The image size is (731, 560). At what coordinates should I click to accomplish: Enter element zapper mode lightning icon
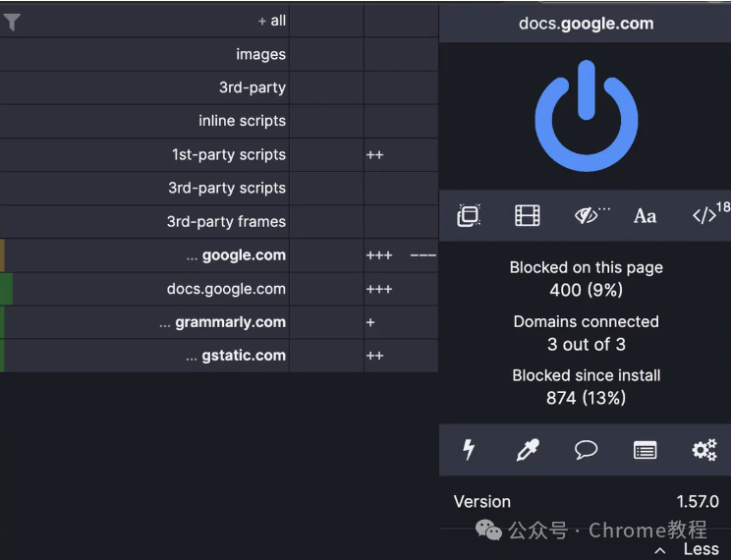[469, 450]
